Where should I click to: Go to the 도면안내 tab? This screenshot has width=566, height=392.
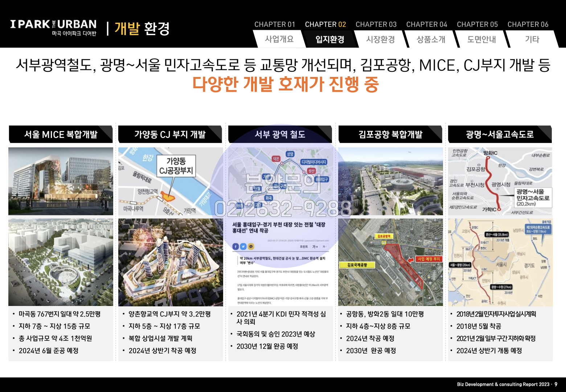tap(482, 39)
